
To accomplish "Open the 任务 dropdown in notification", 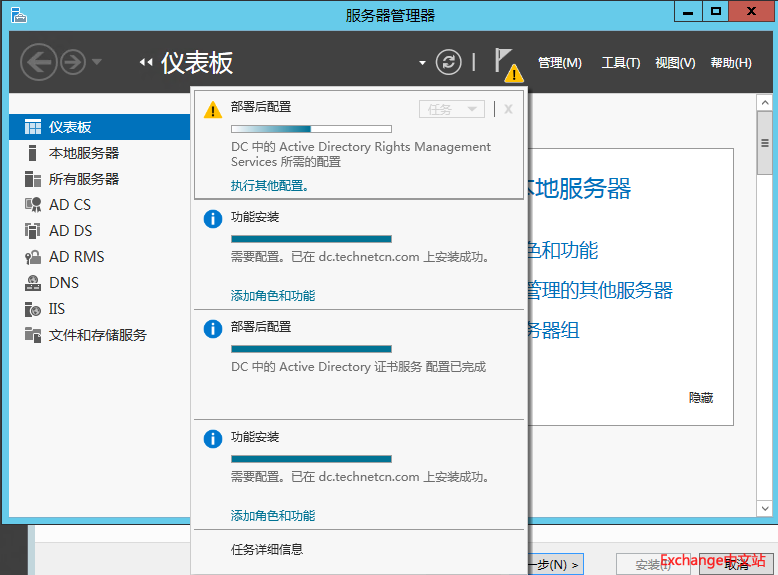I will tap(451, 109).
